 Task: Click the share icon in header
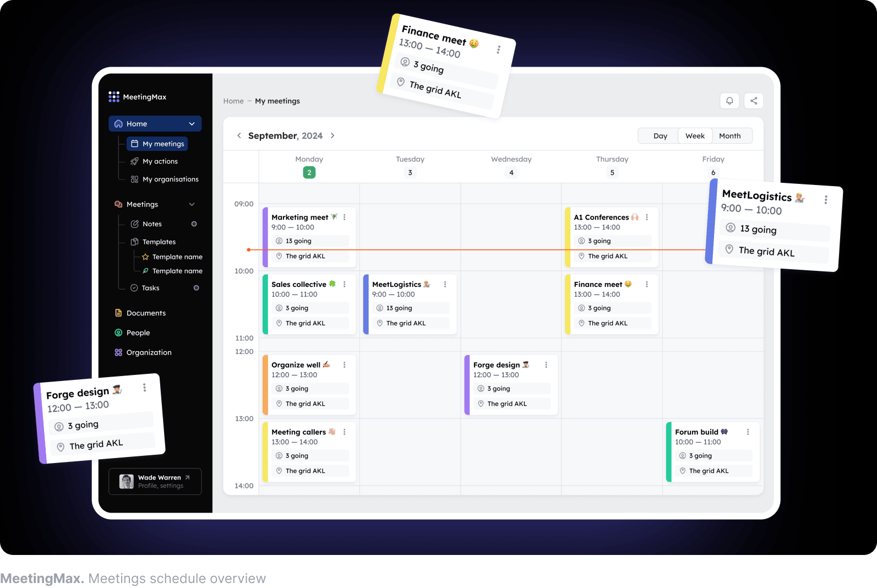point(754,101)
